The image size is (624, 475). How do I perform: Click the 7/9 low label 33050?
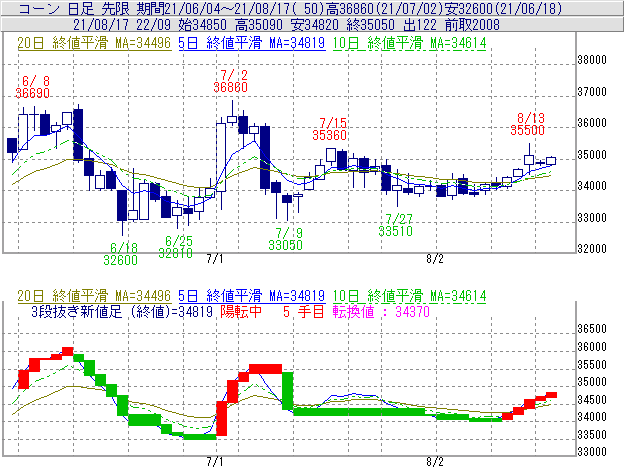point(285,245)
